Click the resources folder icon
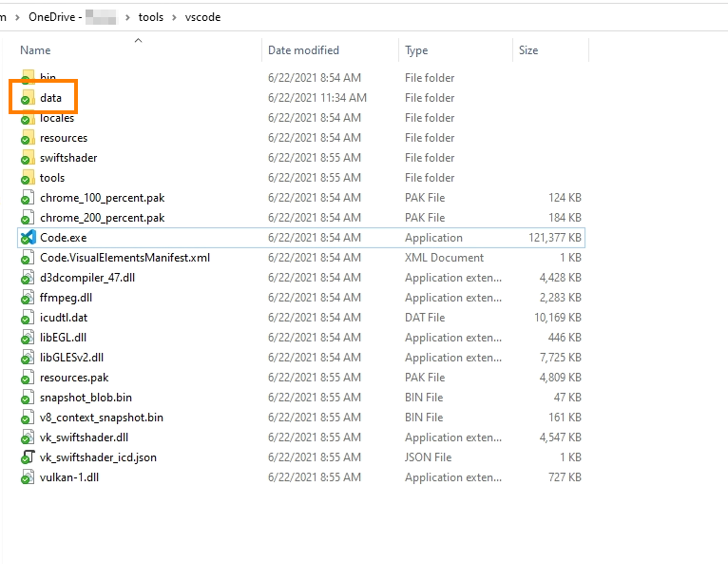This screenshot has height=564, width=728. [x=28, y=138]
